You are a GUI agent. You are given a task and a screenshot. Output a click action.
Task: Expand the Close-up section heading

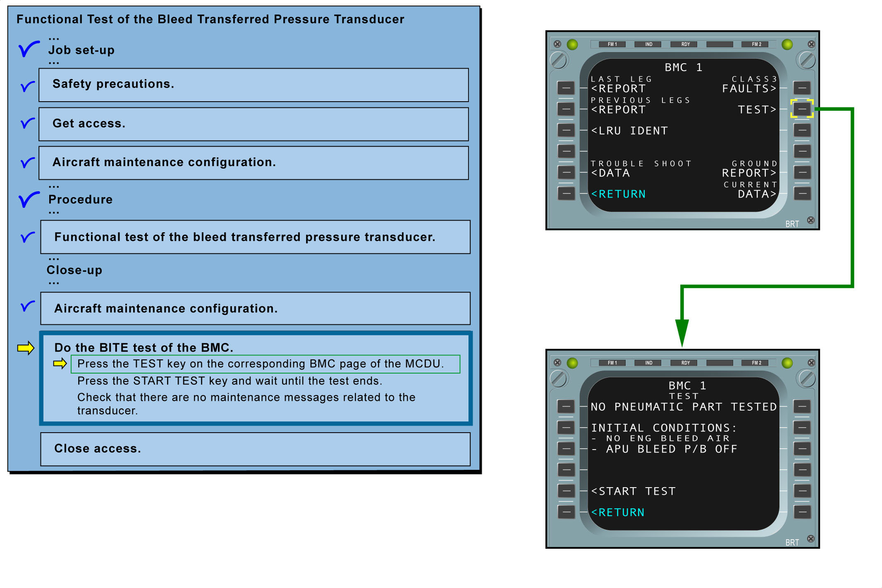point(74,270)
